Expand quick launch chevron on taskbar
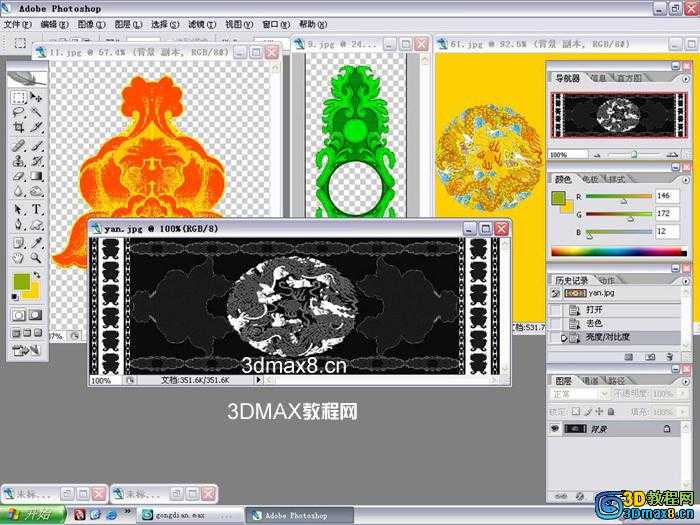 click(x=127, y=511)
